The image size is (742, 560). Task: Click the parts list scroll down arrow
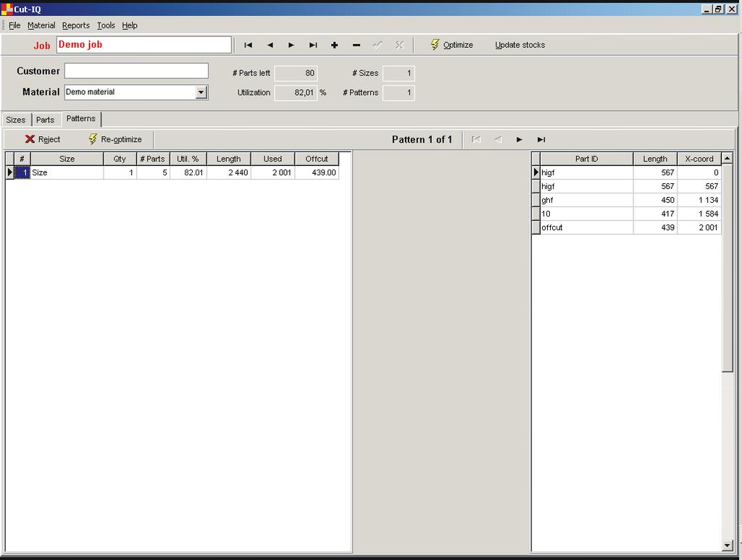pyautogui.click(x=728, y=546)
